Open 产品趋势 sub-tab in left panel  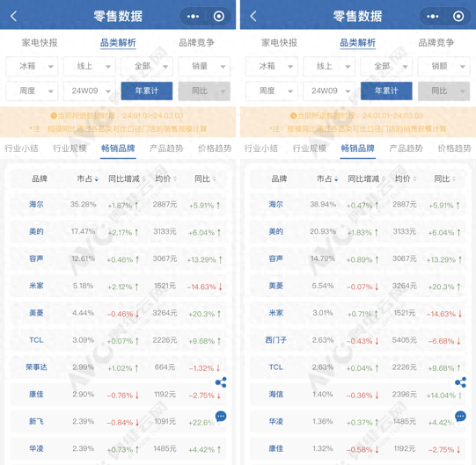pyautogui.click(x=166, y=149)
